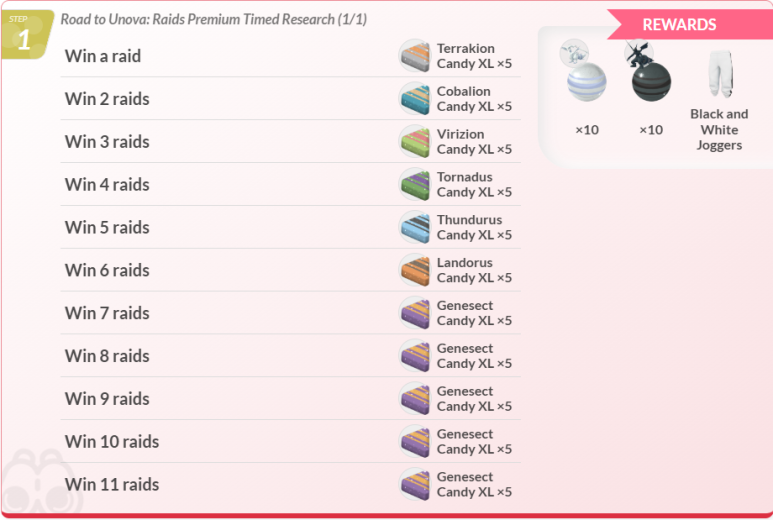773x520 pixels.
Task: Click the 'Black and White Joggers' label
Action: coord(719,129)
